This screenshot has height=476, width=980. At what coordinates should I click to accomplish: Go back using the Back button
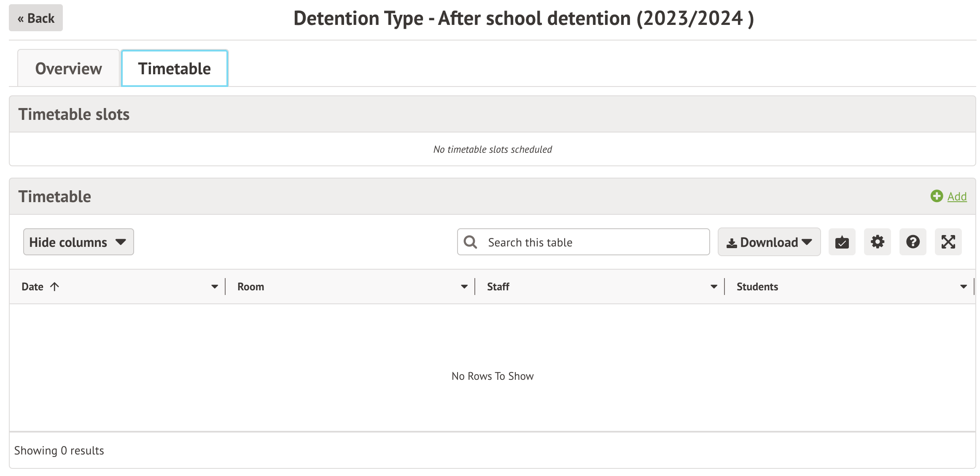point(36,18)
